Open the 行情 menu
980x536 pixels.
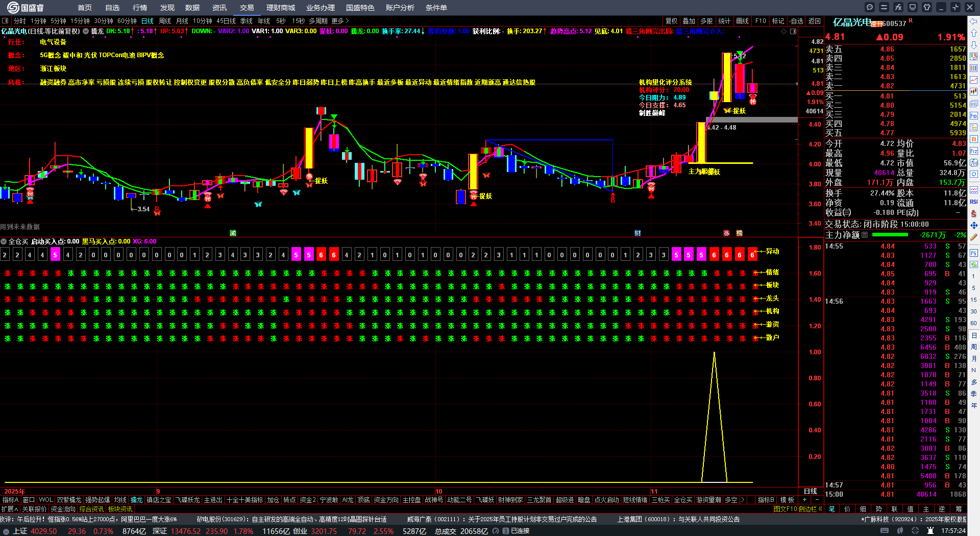coord(140,8)
